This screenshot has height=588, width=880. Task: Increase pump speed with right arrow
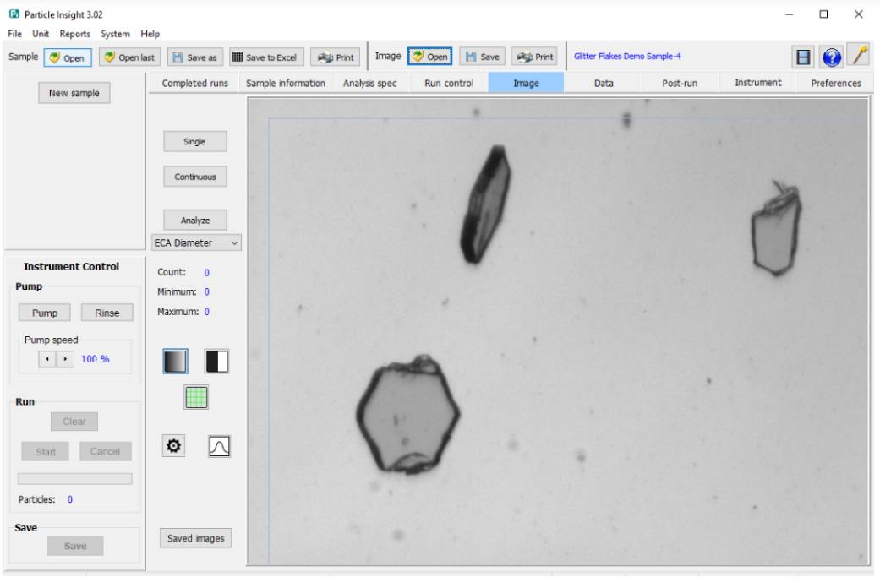pos(65,359)
